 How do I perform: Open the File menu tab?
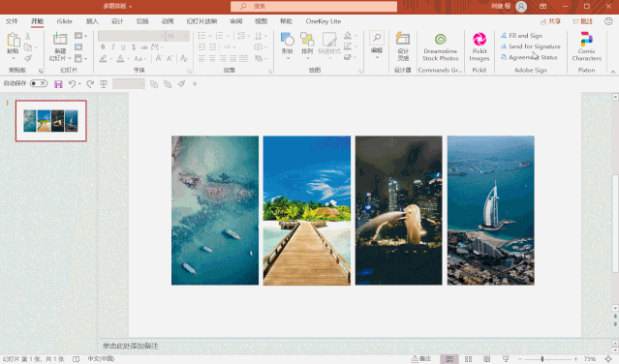(12, 21)
